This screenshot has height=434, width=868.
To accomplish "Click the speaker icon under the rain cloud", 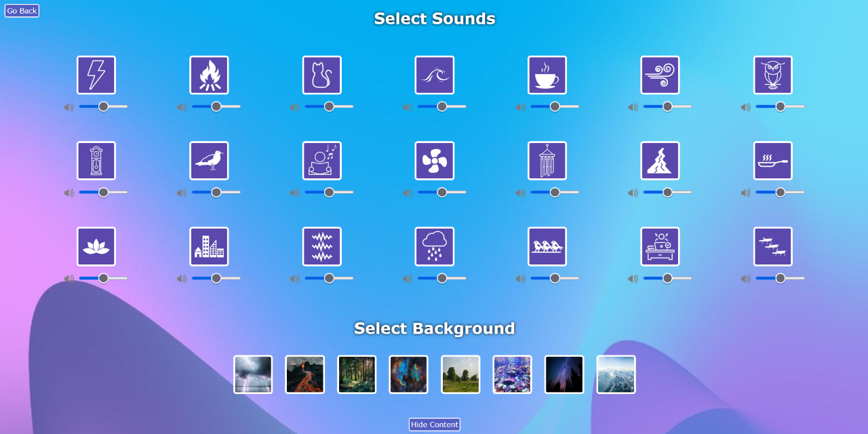I will (x=408, y=279).
